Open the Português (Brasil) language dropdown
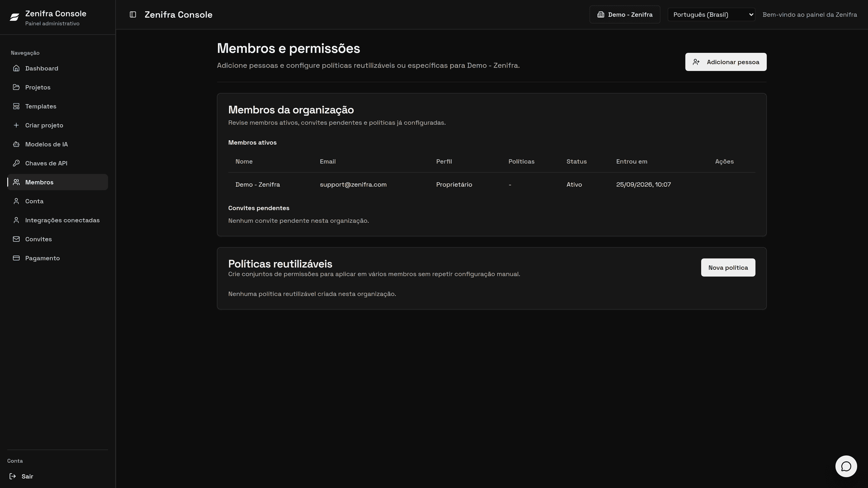This screenshot has height=488, width=868. [x=711, y=14]
